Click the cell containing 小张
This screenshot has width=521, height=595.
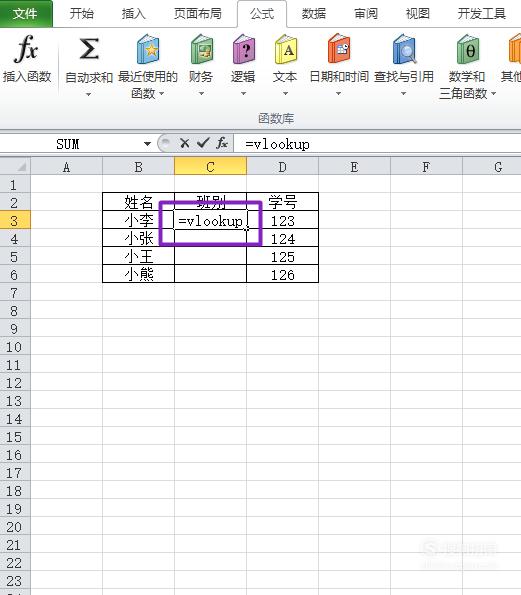pos(139,238)
